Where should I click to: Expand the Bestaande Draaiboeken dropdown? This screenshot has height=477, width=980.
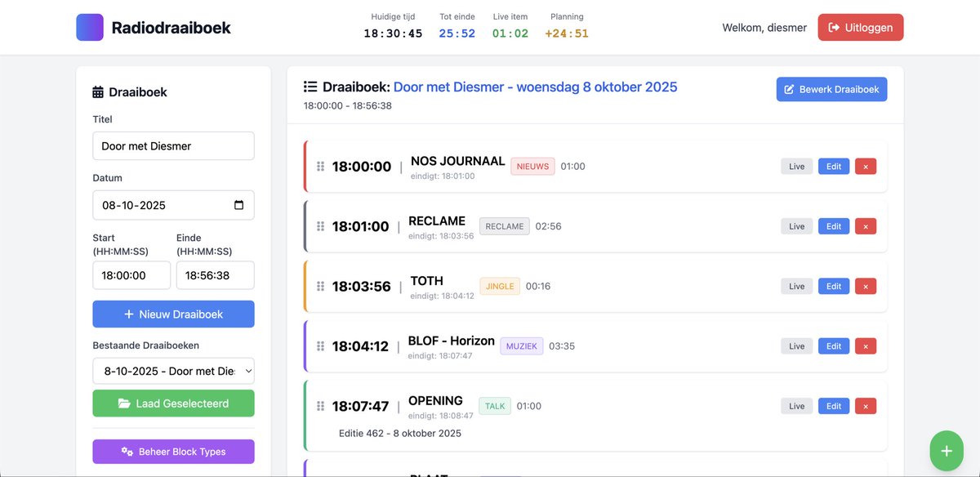click(x=173, y=371)
